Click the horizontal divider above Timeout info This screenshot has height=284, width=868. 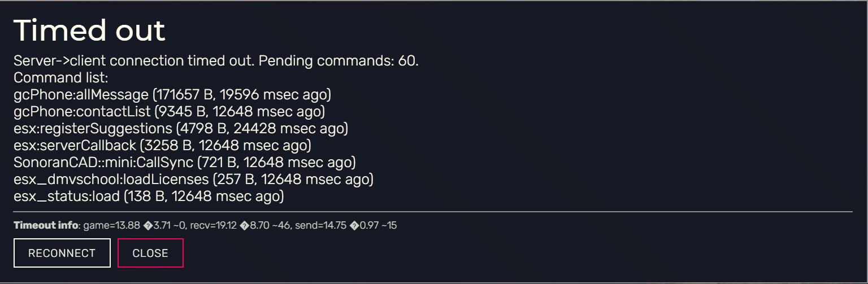(x=433, y=212)
